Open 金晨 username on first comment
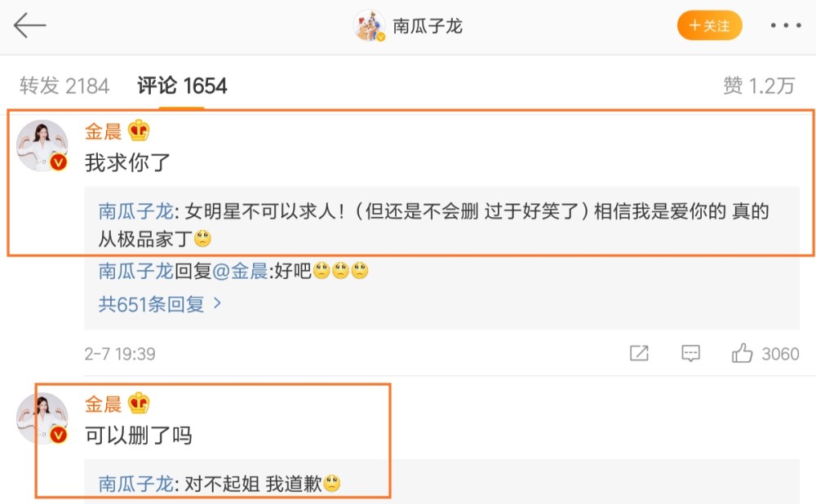The height and width of the screenshot is (504, 816). 103,131
